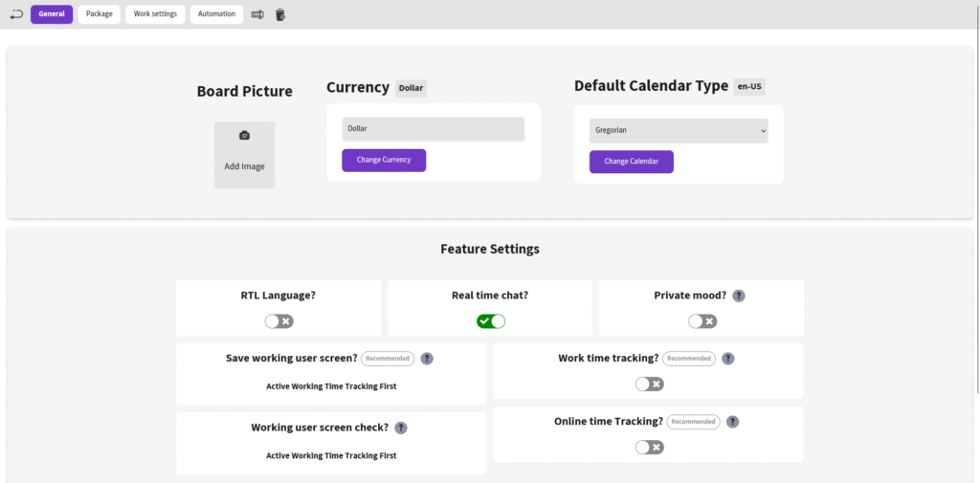Open the Gregorian calendar type dropdown
The image size is (980, 483).
[x=679, y=130]
